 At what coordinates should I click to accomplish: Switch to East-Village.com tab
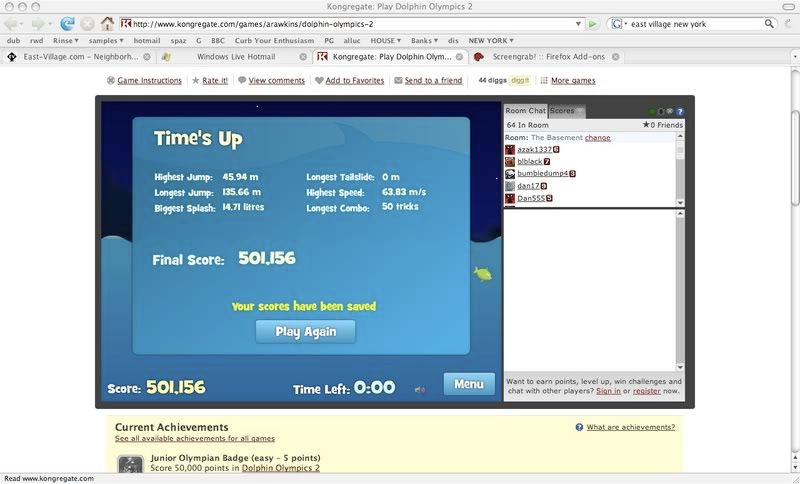click(x=77, y=57)
